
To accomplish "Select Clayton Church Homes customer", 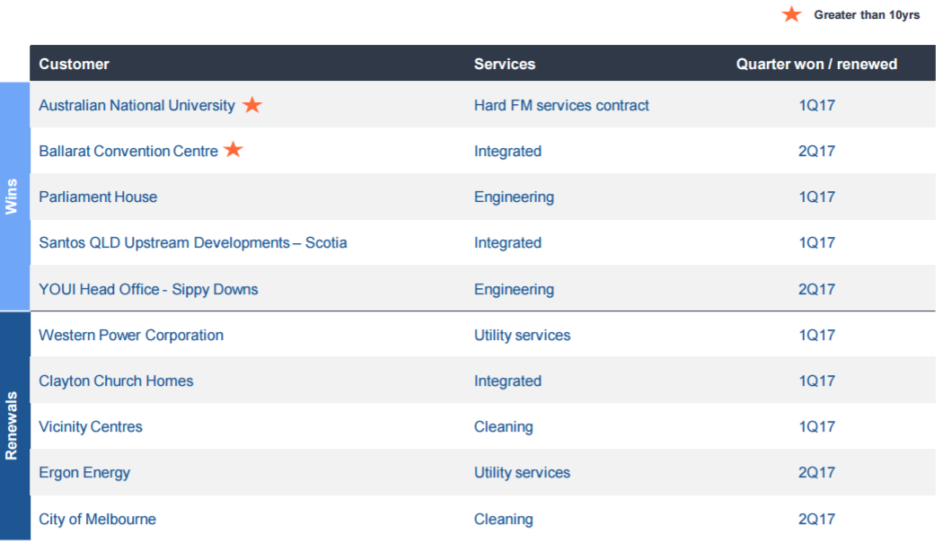I will tap(116, 381).
